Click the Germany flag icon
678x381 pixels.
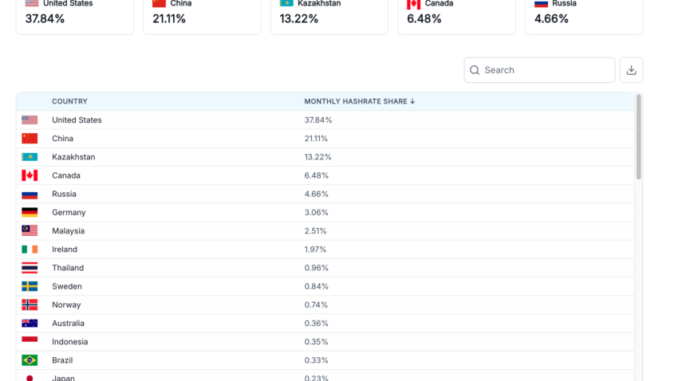(x=29, y=212)
